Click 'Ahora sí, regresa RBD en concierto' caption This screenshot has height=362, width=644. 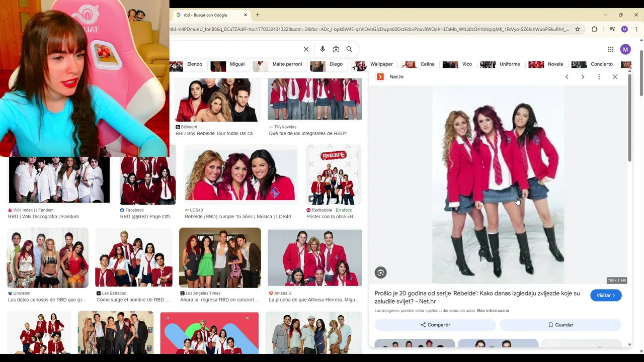click(219, 300)
